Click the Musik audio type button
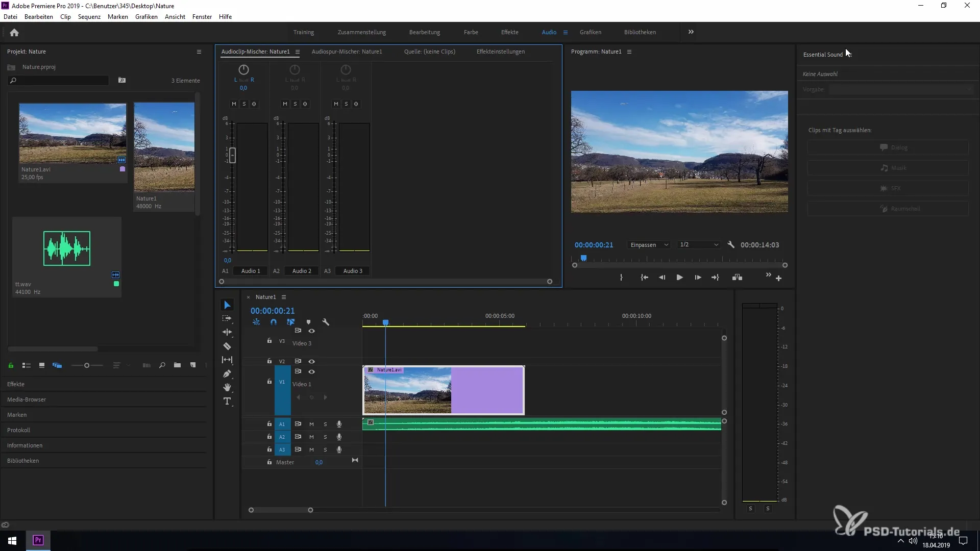Screen dimensions: 980x551 pos(888,168)
